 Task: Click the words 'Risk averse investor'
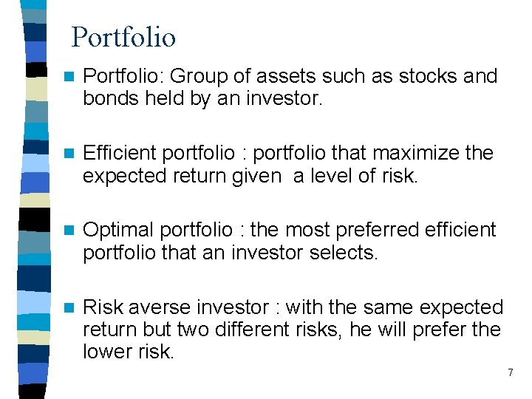[x=176, y=307]
